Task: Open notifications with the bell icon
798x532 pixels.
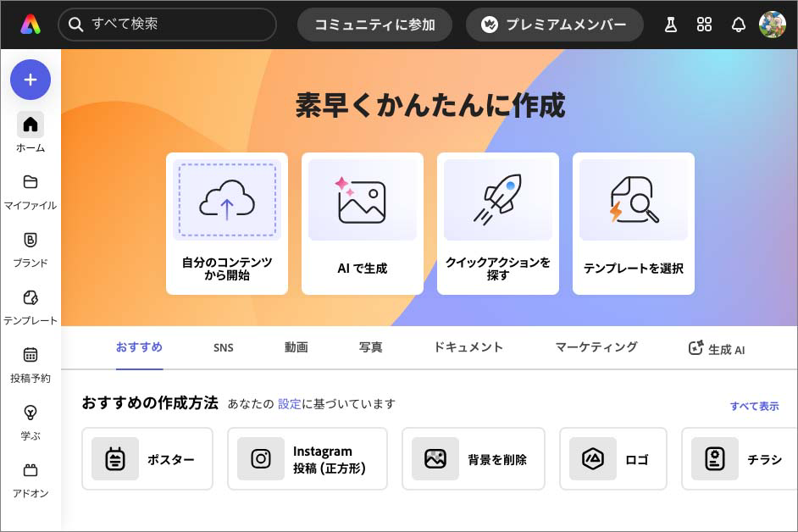Action: pos(738,25)
